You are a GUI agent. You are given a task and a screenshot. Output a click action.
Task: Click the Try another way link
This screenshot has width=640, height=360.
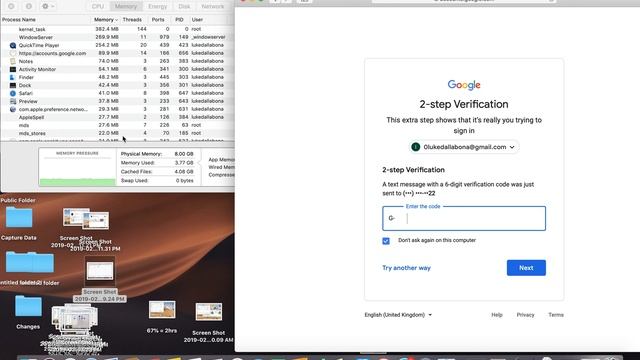407,268
